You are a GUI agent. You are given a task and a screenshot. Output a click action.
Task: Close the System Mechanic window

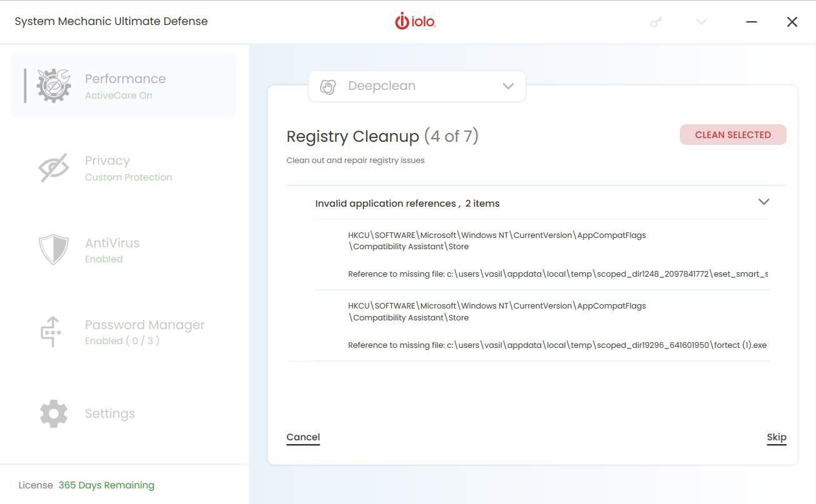[792, 22]
